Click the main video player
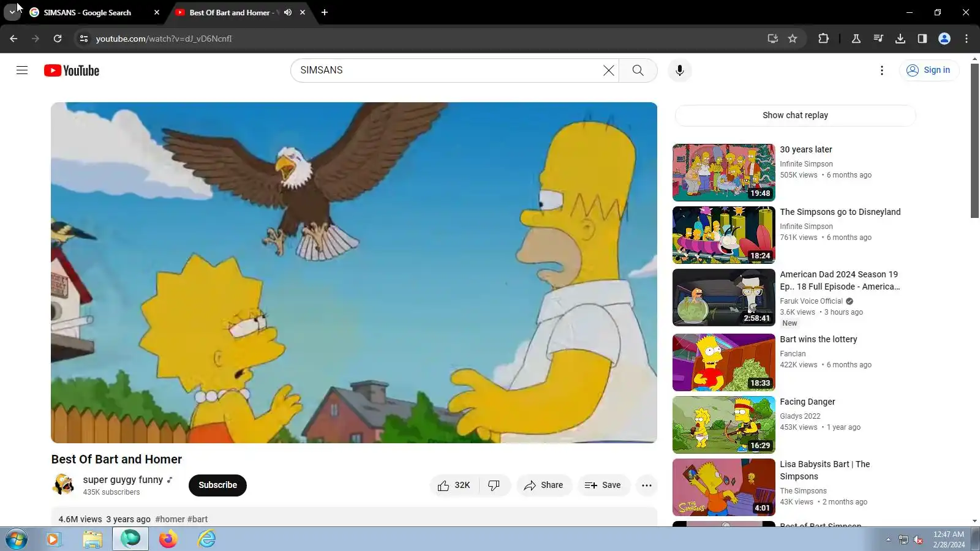 (x=354, y=272)
